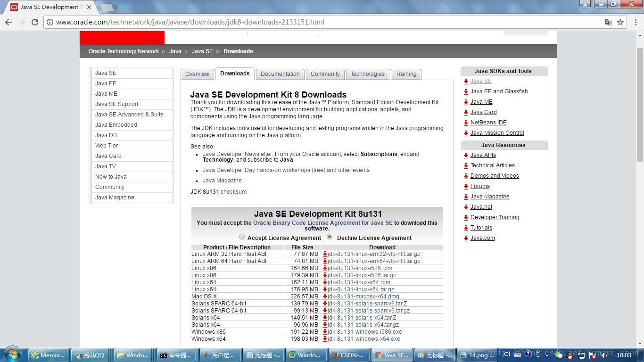Click the browser Back arrow
Screen dimensions: 644x362
[8, 22]
